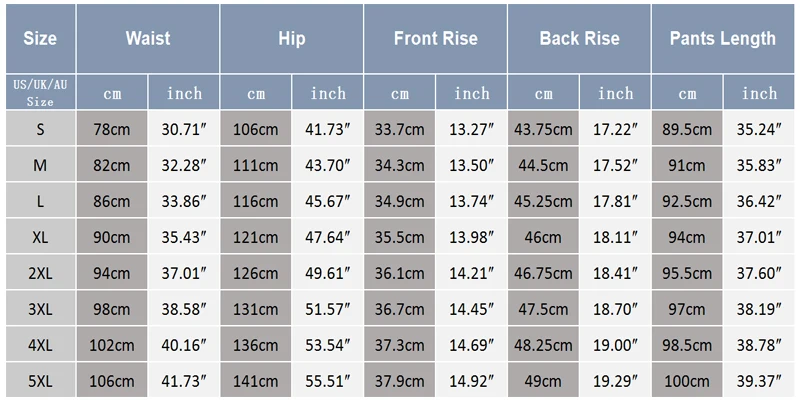Click hip value 131cm in 3XL row
Screen dimensions: 800x400
coord(256,309)
